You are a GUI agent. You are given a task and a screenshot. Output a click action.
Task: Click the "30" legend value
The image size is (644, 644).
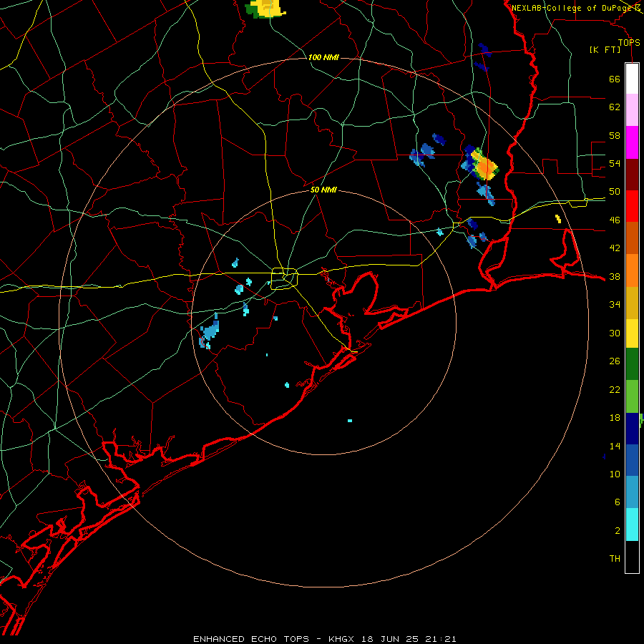pos(615,333)
